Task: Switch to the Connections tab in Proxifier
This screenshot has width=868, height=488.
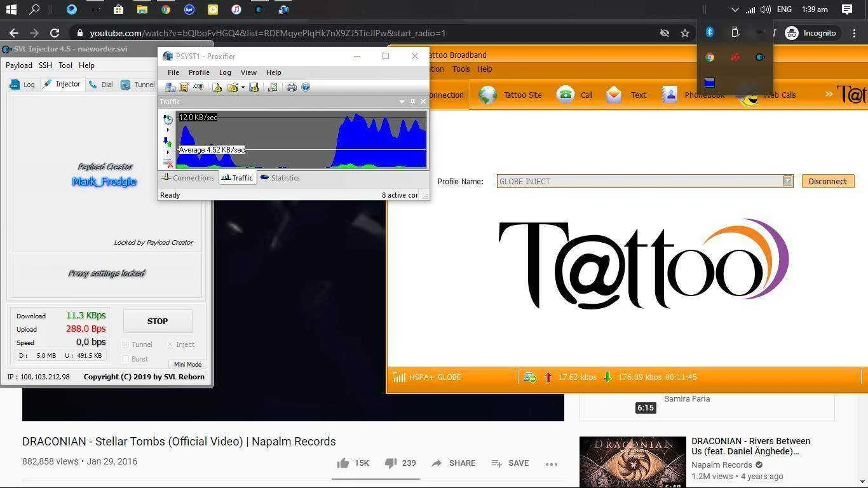Action: (187, 178)
